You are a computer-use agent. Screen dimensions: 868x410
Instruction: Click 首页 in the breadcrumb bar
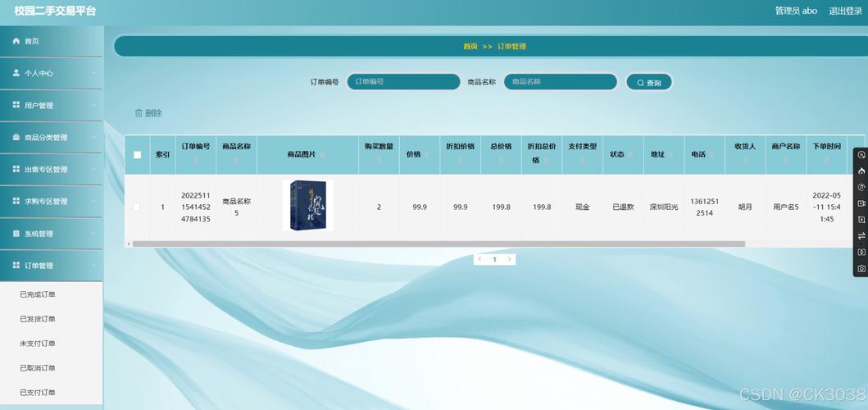470,47
